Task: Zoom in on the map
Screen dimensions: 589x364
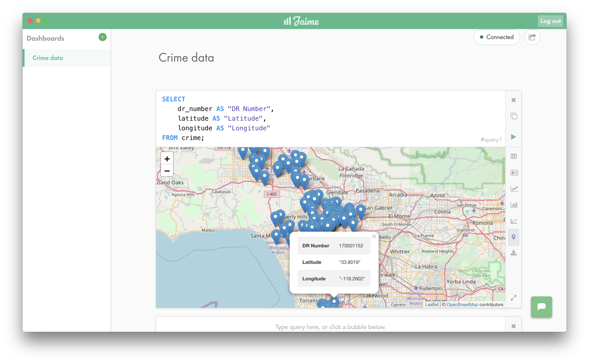Action: pyautogui.click(x=167, y=159)
